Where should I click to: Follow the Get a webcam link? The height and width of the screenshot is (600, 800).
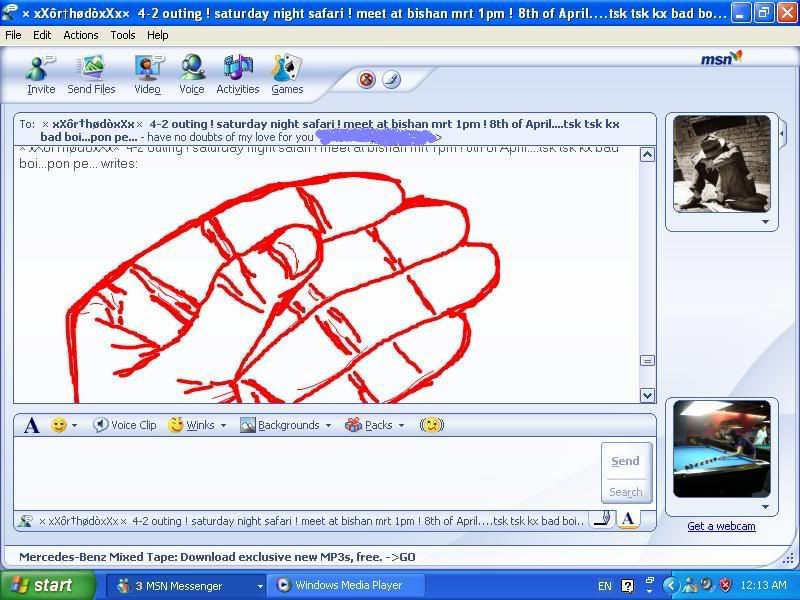pyautogui.click(x=721, y=526)
